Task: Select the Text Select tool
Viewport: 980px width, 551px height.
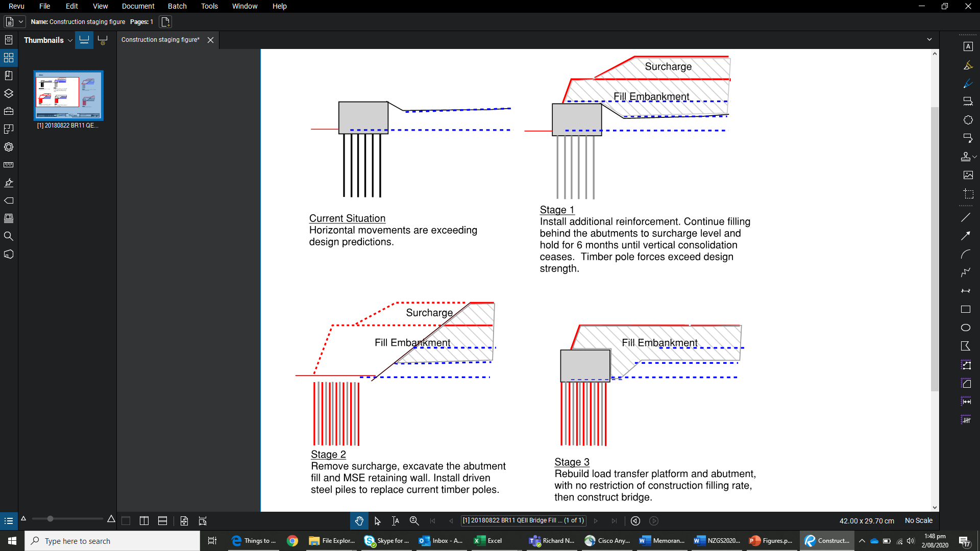Action: pyautogui.click(x=396, y=521)
